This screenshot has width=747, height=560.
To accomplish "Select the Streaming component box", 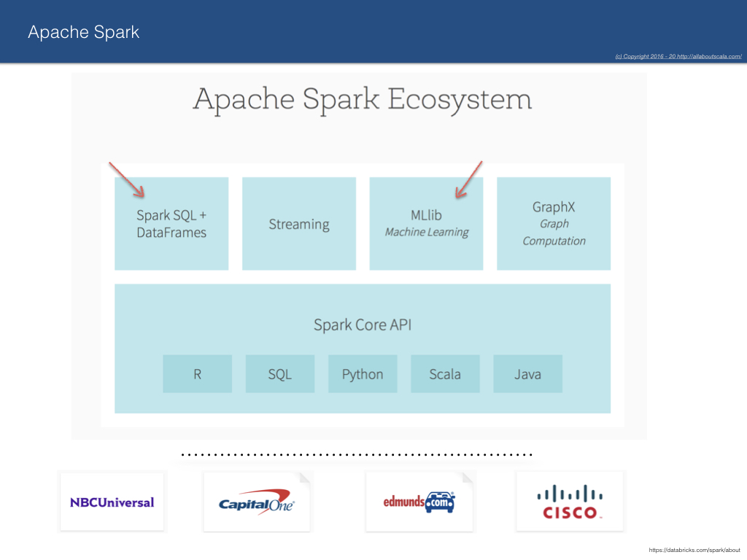I will (299, 224).
